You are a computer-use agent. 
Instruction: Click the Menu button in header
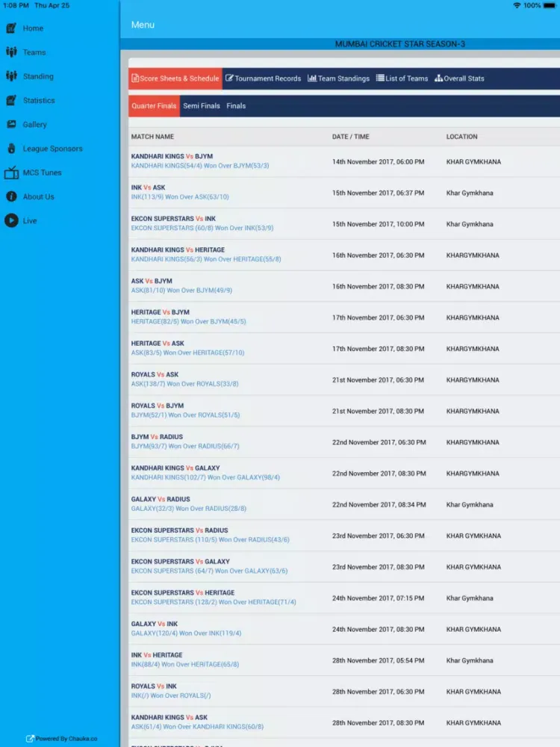(x=143, y=25)
